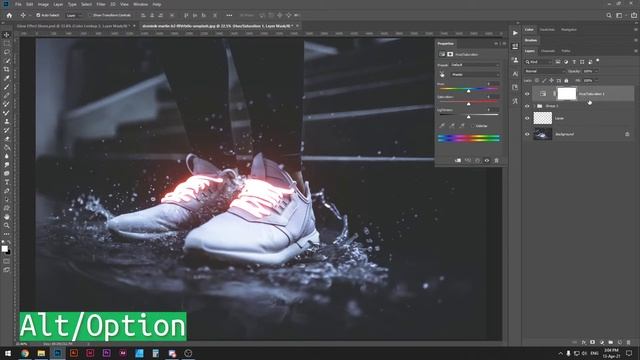Click the Background layer thumbnail
This screenshot has height=360, width=640.
pyautogui.click(x=542, y=134)
